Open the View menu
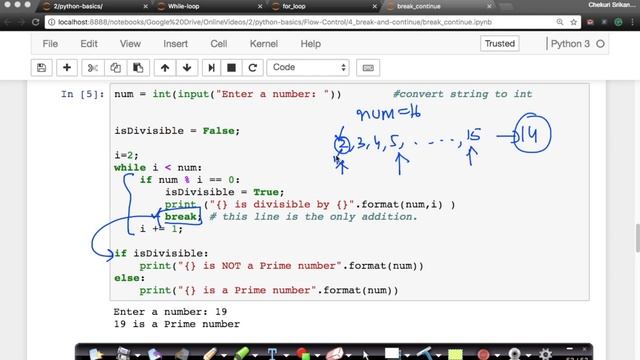Image resolution: width=640 pixels, height=360 pixels. tap(130, 44)
